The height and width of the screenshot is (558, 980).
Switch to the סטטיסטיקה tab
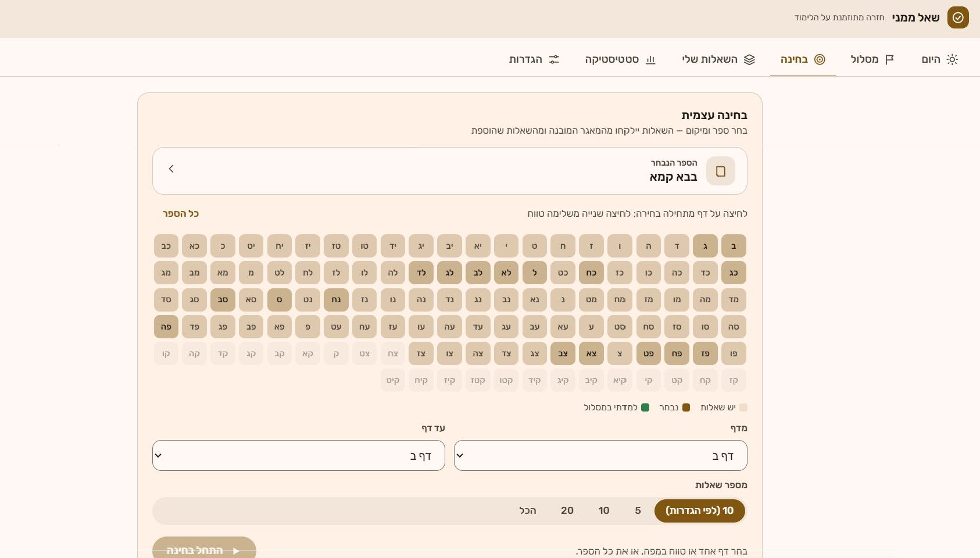[x=620, y=59]
